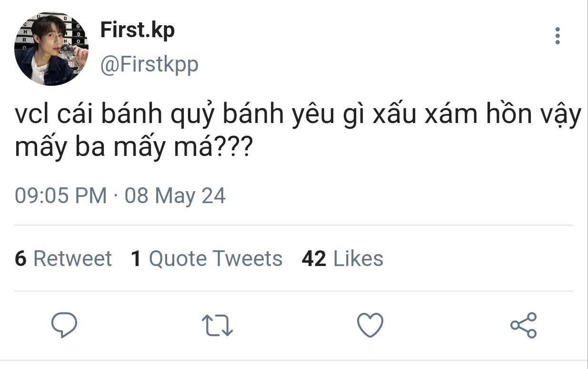
Task: Open the @Firstkpp handle link
Action: [149, 64]
